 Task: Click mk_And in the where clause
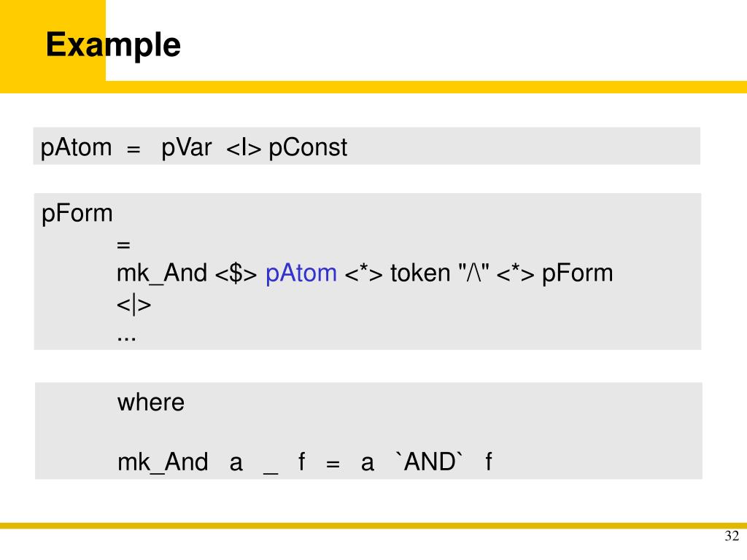coord(163,462)
